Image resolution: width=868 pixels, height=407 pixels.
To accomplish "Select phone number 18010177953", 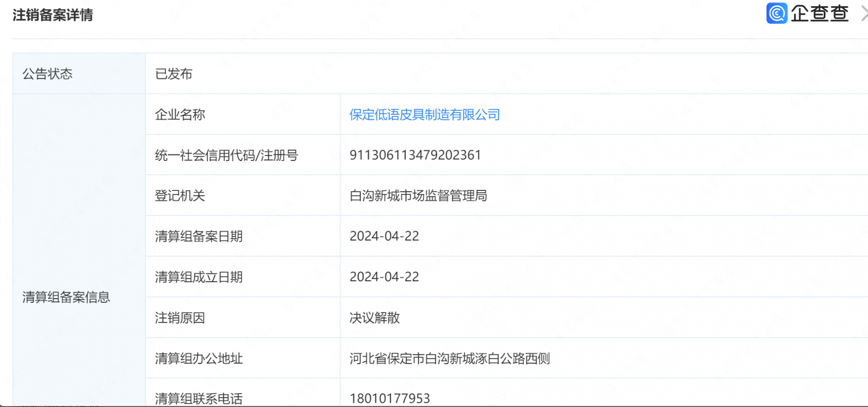I will click(x=389, y=399).
